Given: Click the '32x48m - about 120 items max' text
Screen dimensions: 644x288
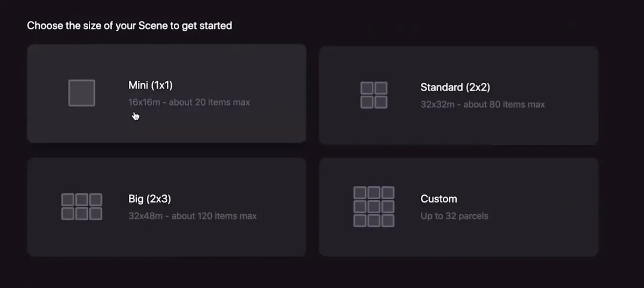Looking at the screenshot, I should tap(192, 216).
